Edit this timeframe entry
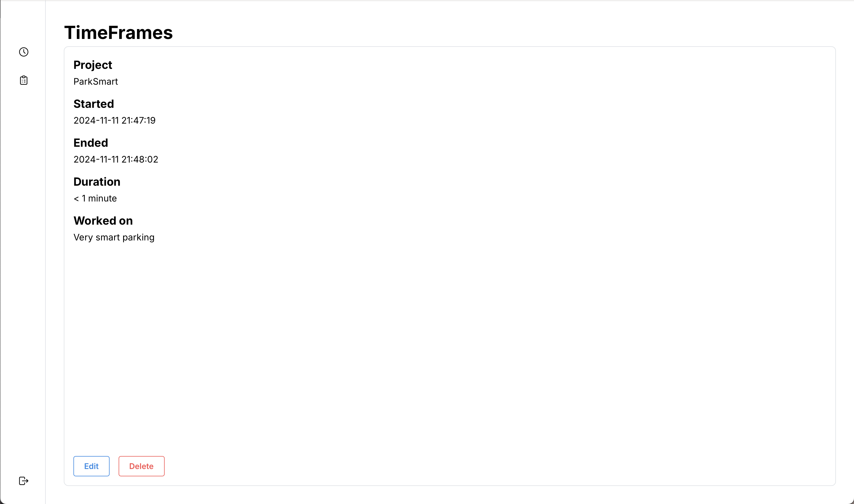Viewport: 854px width, 504px height. 91,466
